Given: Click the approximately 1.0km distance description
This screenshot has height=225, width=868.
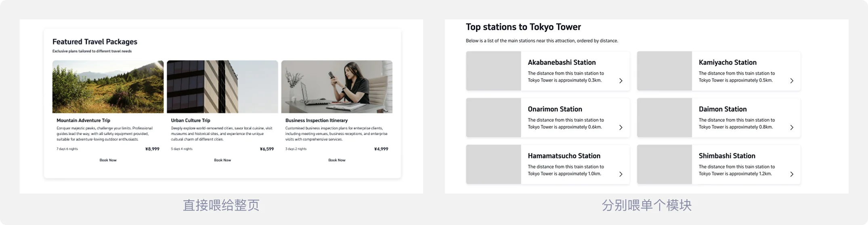Looking at the screenshot, I should point(566,170).
